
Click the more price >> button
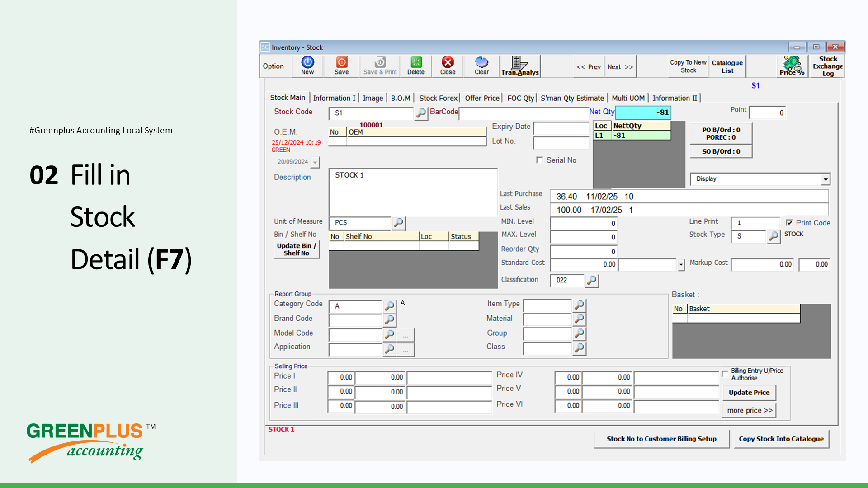pos(749,410)
